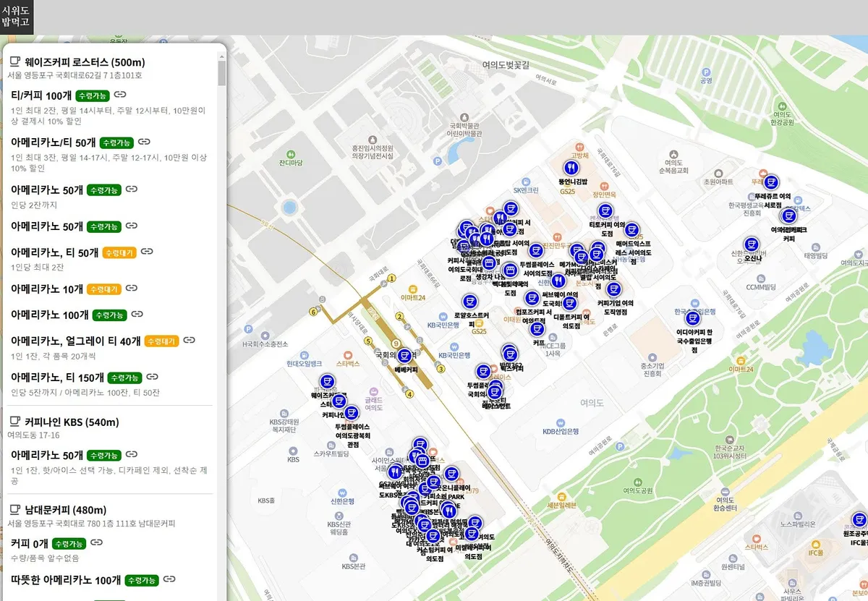Open the 커피나인 KBS (540m) heading

72,422
